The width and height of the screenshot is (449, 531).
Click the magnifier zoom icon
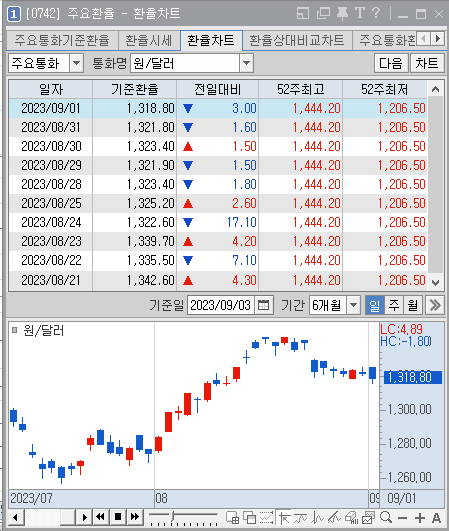[386, 517]
